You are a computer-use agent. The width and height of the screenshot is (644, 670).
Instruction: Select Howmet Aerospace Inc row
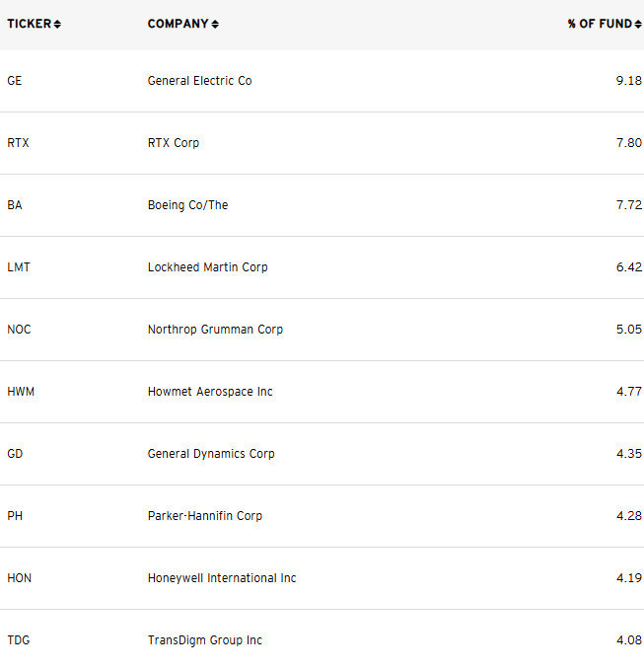(322, 392)
